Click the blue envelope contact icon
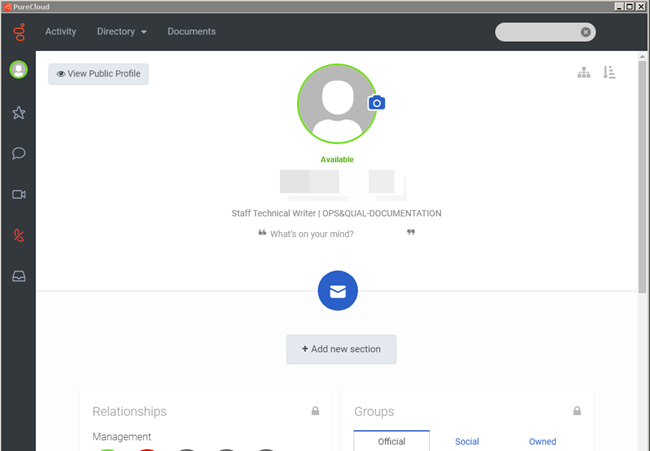 (x=338, y=291)
